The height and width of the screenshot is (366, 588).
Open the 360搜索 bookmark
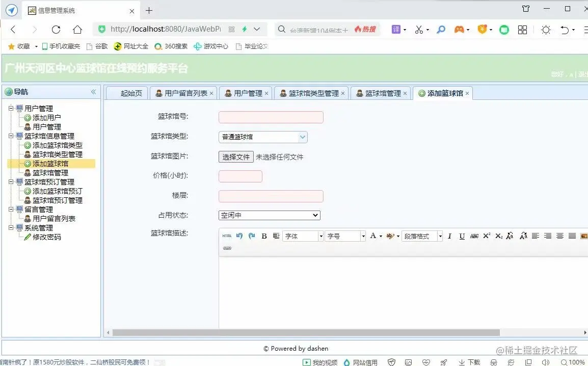tap(171, 46)
